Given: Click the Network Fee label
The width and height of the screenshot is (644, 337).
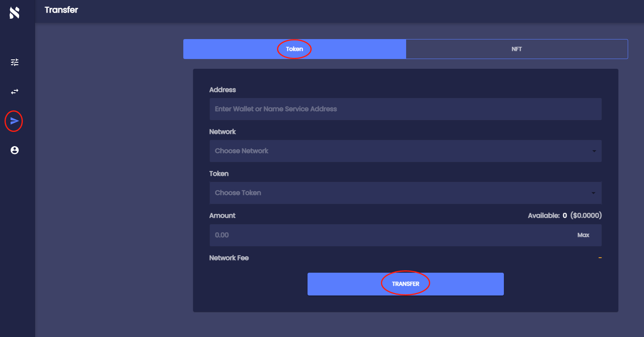Looking at the screenshot, I should (229, 258).
